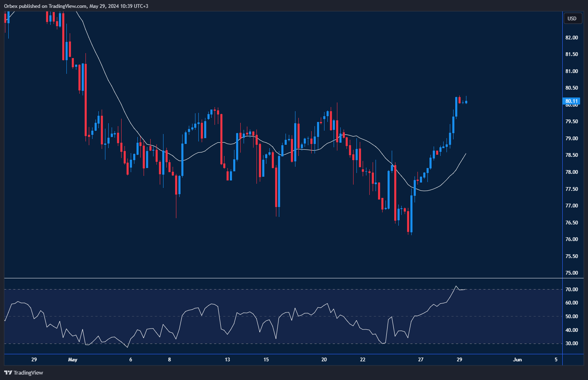This screenshot has width=588, height=380.
Task: Open the USD currency selector
Action: coord(572,18)
